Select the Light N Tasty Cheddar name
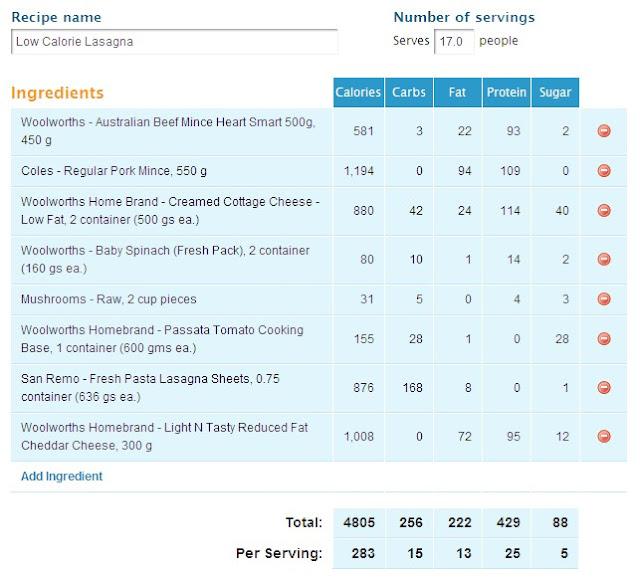640x579 pixels. (164, 436)
